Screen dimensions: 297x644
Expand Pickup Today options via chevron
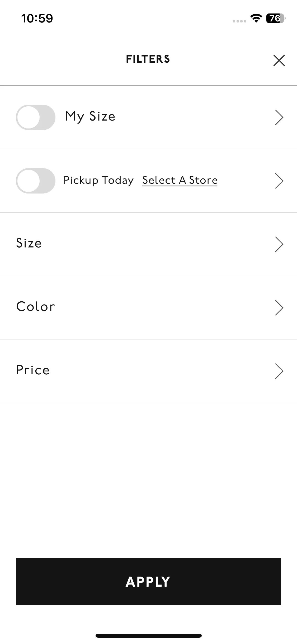pyautogui.click(x=279, y=181)
